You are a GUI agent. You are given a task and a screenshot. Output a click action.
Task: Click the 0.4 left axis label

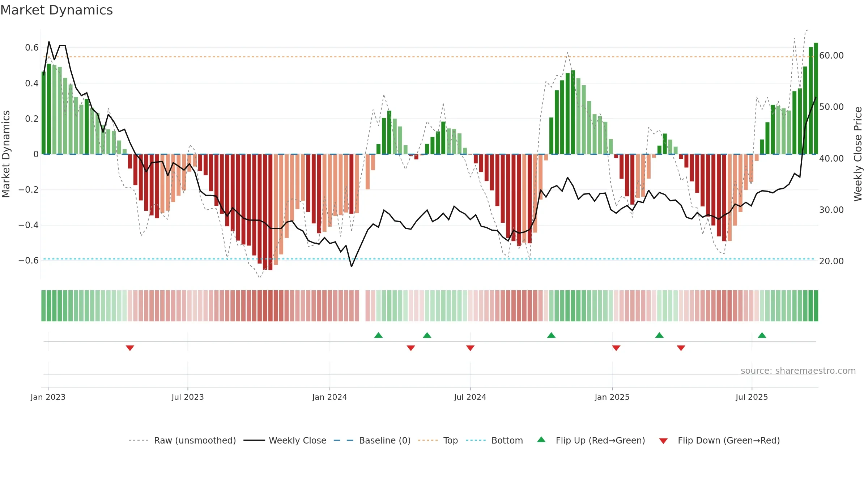(x=32, y=83)
